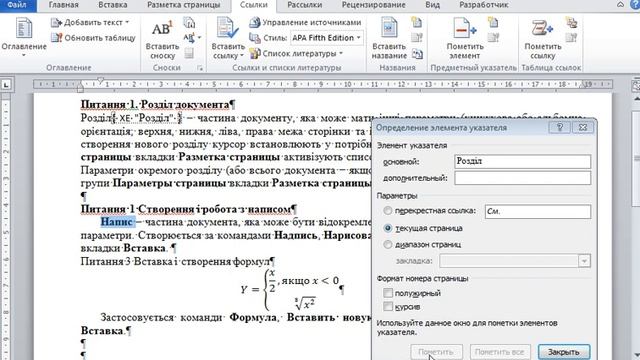Collapse the ribbon with the caret icon
The height and width of the screenshot is (360, 640).
pos(620,5)
